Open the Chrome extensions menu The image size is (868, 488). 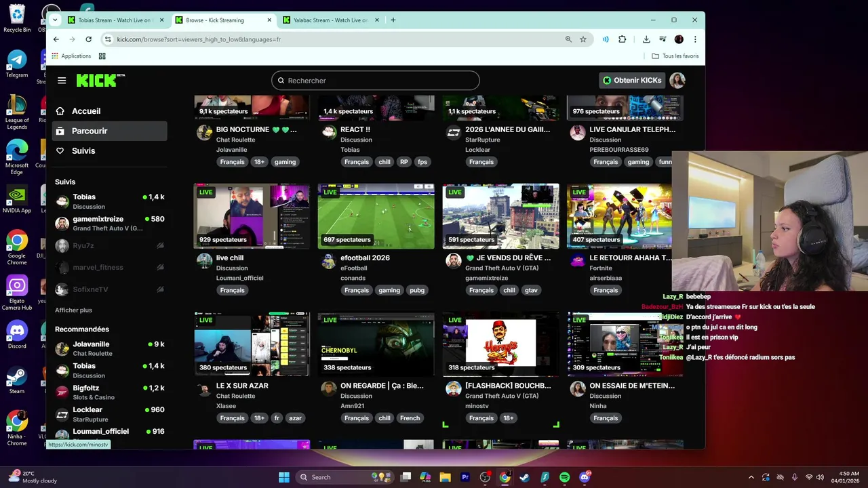622,39
